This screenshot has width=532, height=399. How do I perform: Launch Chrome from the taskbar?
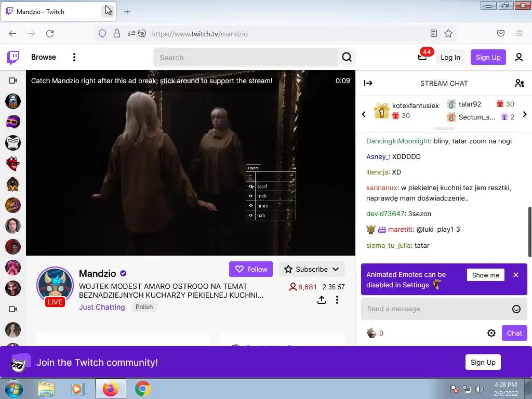(x=143, y=389)
